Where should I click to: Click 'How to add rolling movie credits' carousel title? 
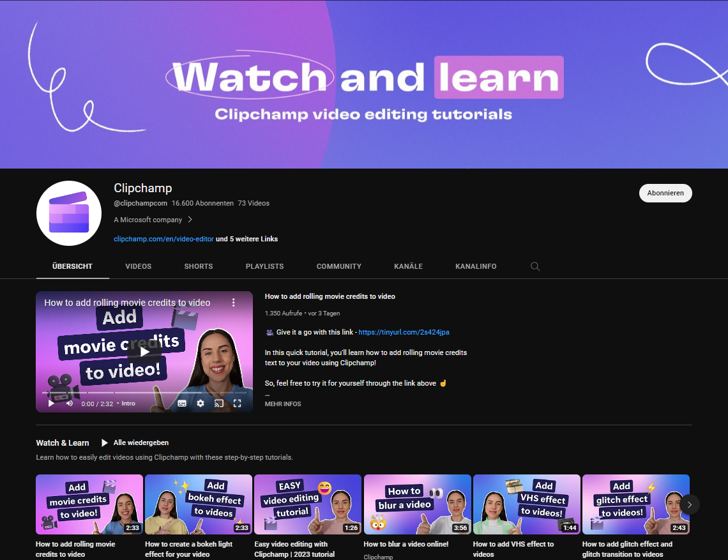click(76, 549)
